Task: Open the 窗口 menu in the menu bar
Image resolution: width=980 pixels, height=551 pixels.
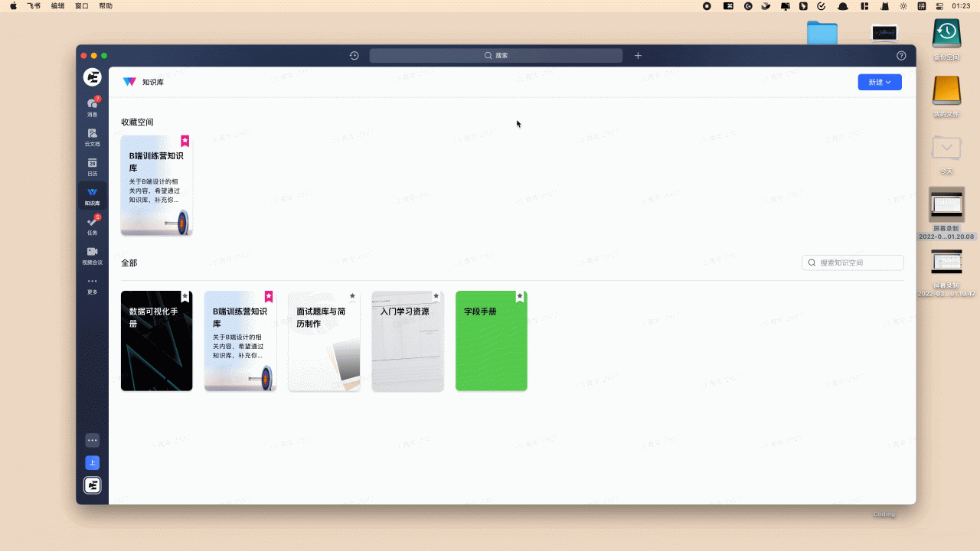Action: click(x=81, y=6)
